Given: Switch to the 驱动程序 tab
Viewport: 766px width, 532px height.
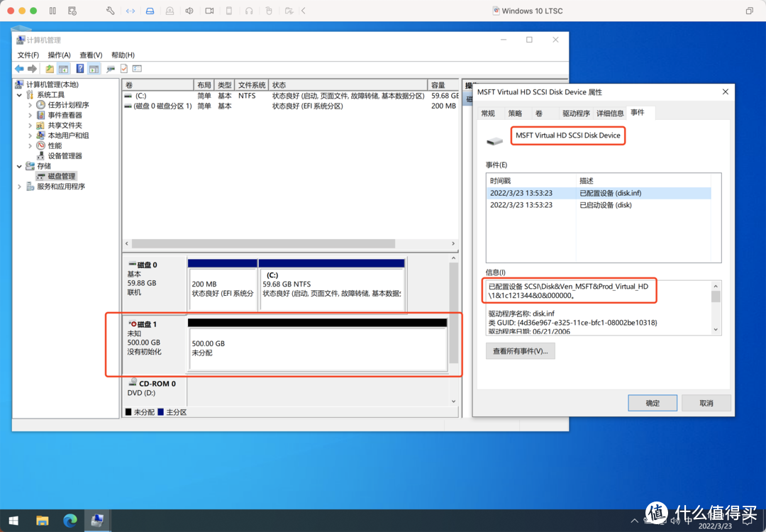Looking at the screenshot, I should point(576,113).
